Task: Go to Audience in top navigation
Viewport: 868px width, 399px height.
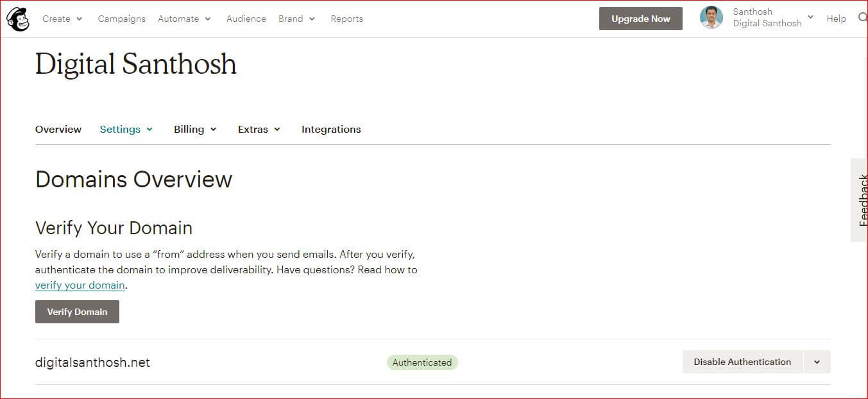Action: [246, 19]
